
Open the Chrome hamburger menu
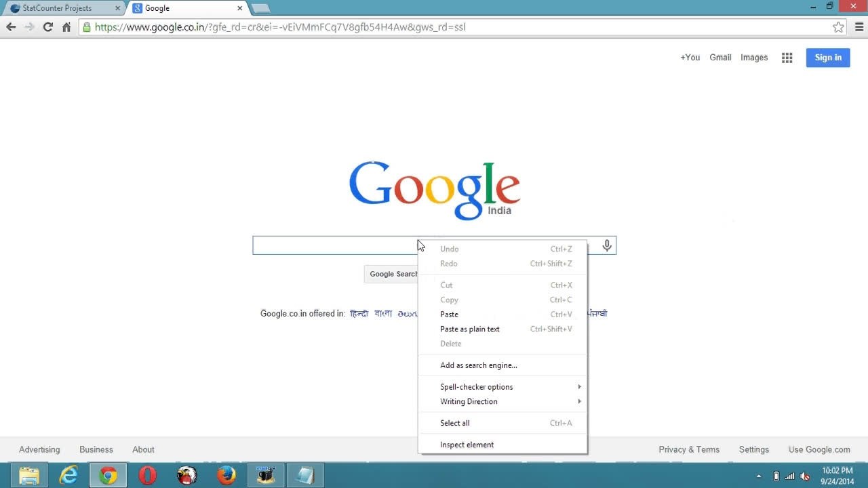(859, 27)
